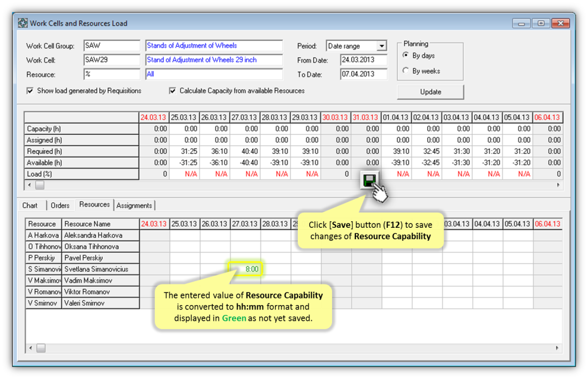Click the 30.03.13 column header in upper grid
Screen dimensions: 588x379
pos(335,117)
